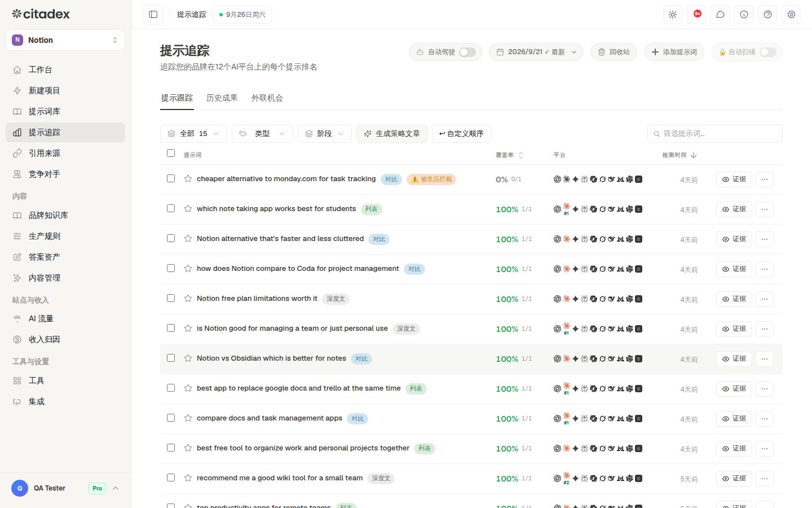Open 工作台 in the sidebar
The height and width of the screenshot is (508, 812).
coord(65,69)
